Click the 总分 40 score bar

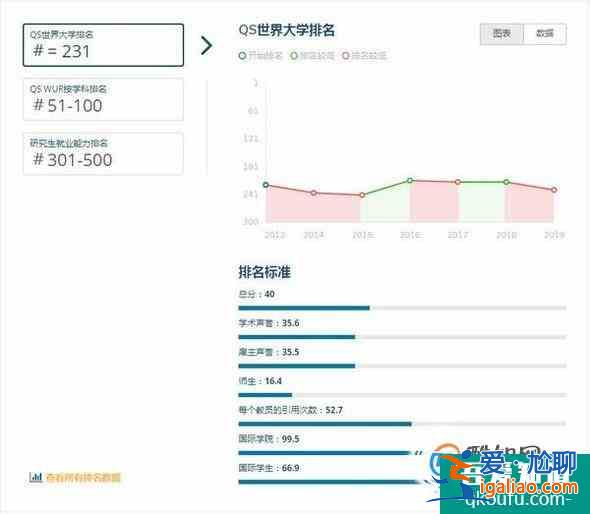click(x=402, y=308)
